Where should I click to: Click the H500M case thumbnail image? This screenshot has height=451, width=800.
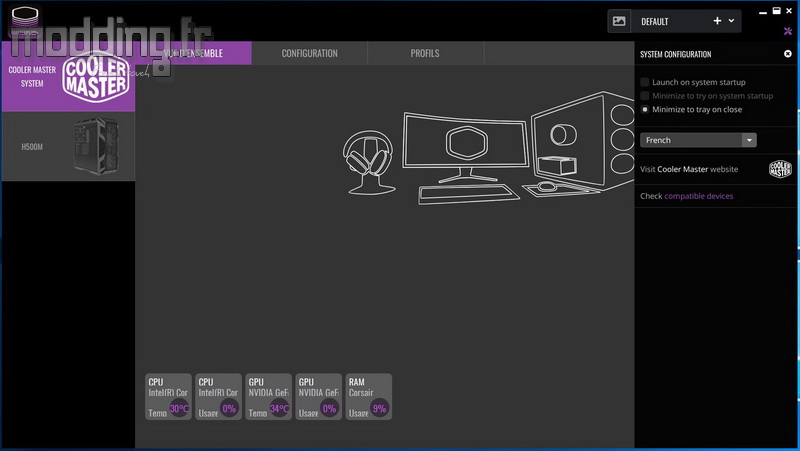coord(95,146)
